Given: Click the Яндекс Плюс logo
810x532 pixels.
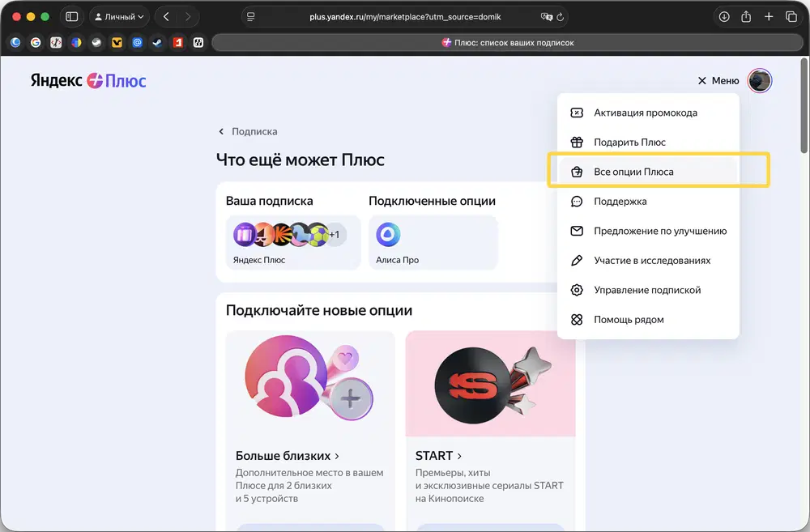Looking at the screenshot, I should [x=88, y=81].
